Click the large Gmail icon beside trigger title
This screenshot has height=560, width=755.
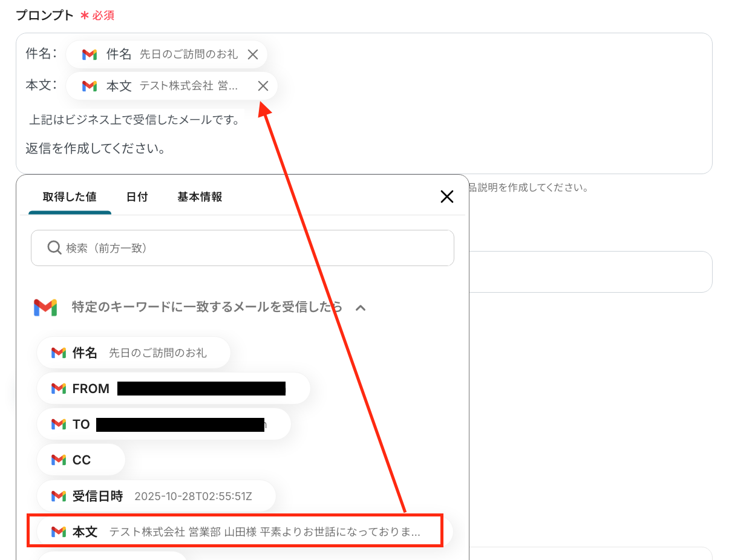[45, 308]
